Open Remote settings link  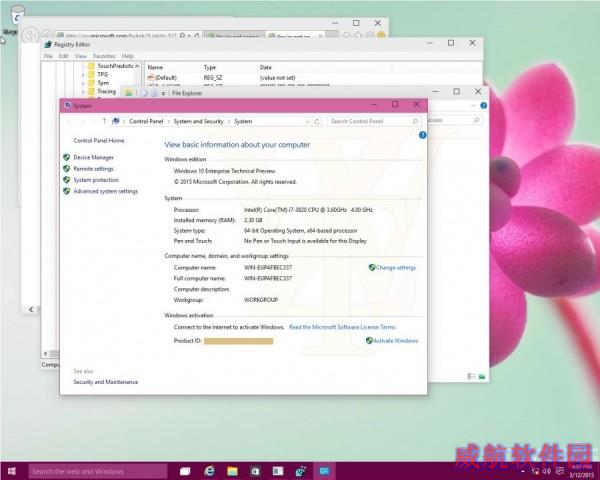[93, 169]
